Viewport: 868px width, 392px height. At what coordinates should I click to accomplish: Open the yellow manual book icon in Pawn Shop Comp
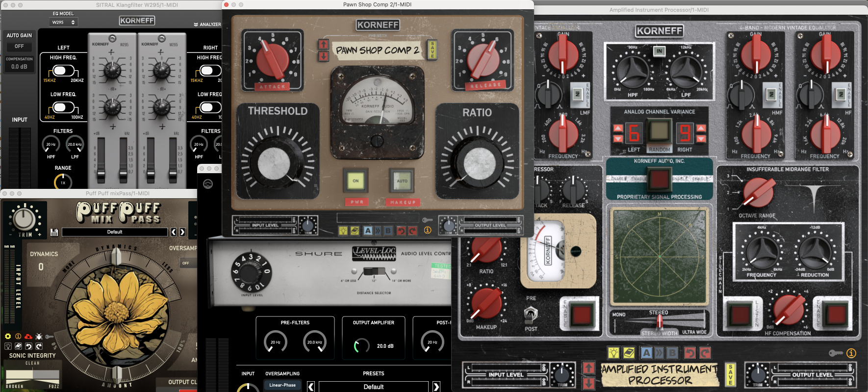click(x=354, y=231)
